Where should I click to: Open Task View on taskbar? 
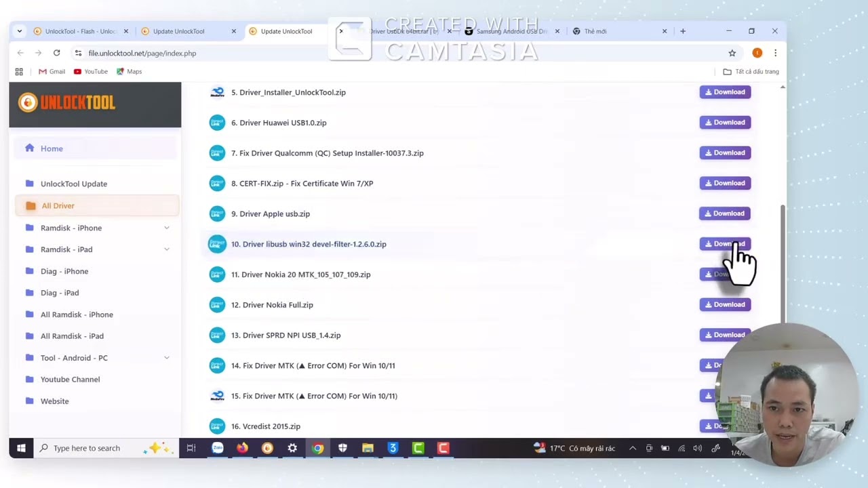[x=191, y=448]
